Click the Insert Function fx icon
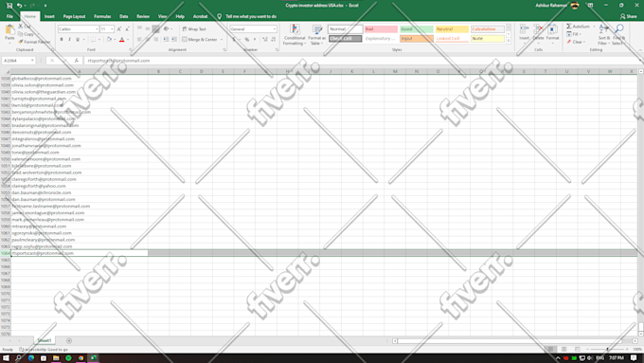The image size is (644, 363). point(76,61)
